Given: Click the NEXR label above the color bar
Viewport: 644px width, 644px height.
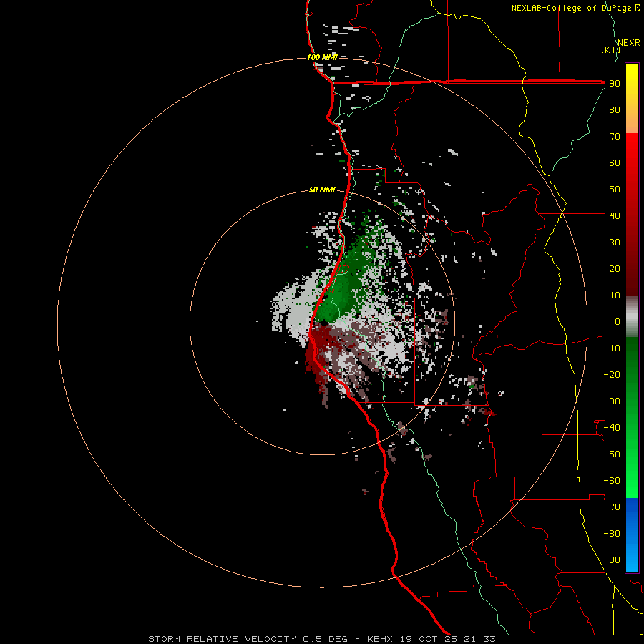Looking at the screenshot, I should [628, 43].
